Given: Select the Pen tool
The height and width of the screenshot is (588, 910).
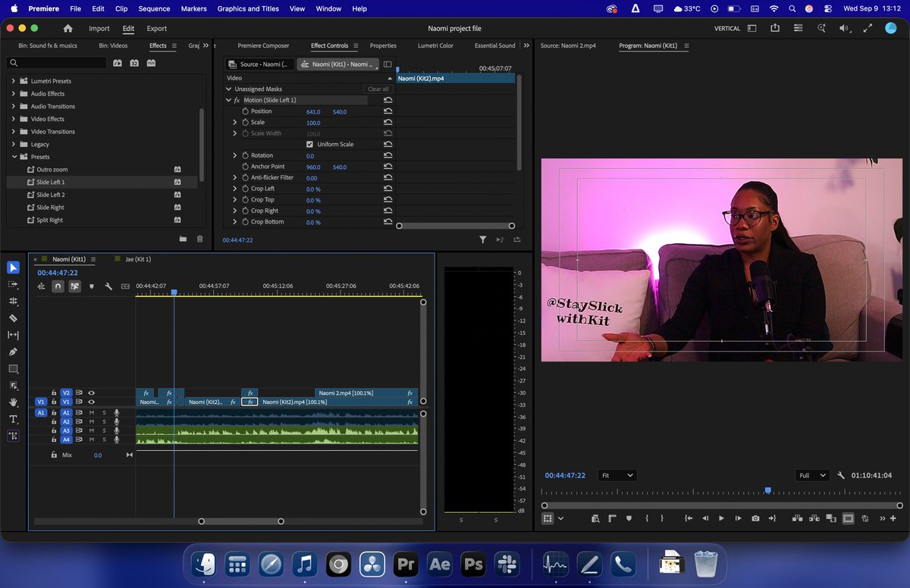Looking at the screenshot, I should pos(13,352).
